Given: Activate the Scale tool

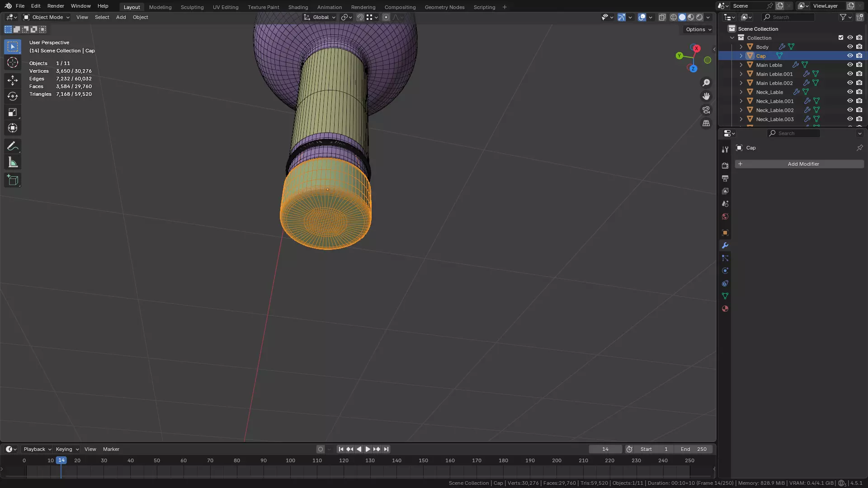Looking at the screenshot, I should tap(13, 112).
